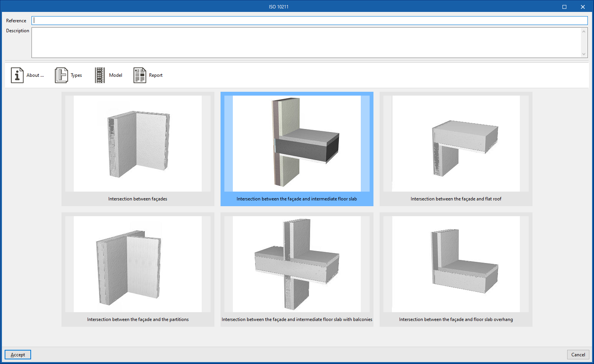Click inside the Description text area
The height and width of the screenshot is (364, 594).
[269, 42]
